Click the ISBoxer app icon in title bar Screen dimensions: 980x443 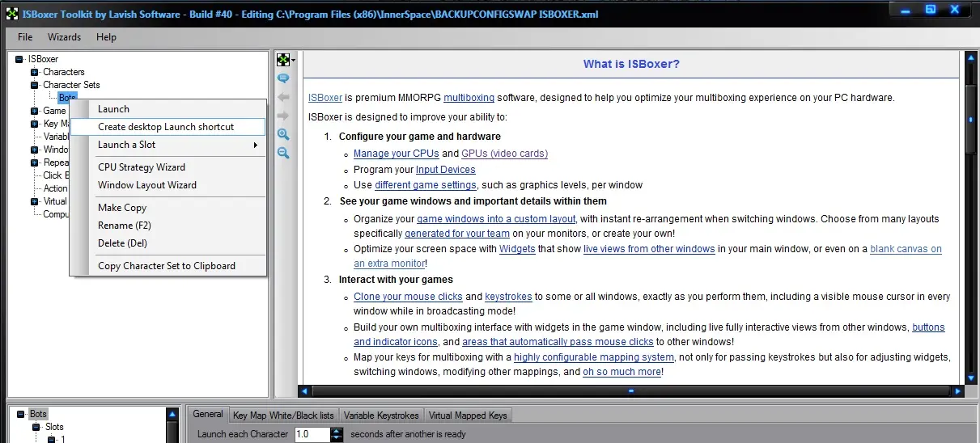pyautogui.click(x=11, y=14)
